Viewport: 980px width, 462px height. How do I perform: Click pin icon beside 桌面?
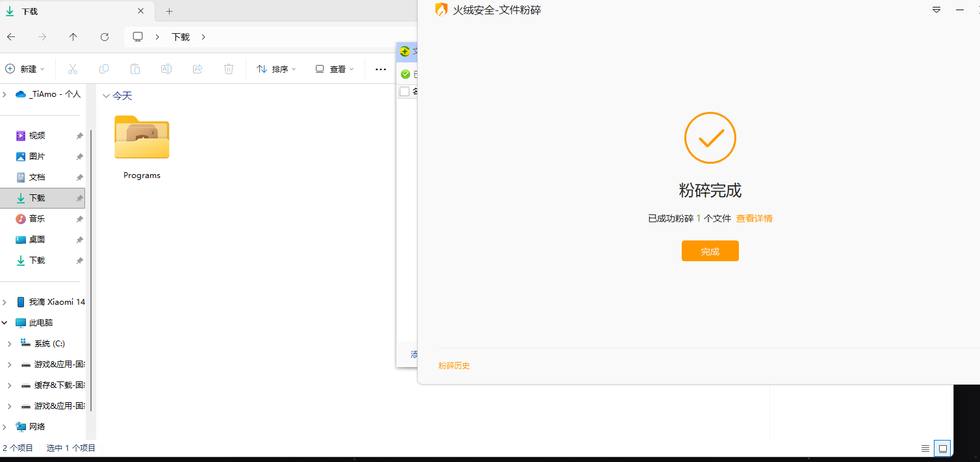pyautogui.click(x=79, y=240)
